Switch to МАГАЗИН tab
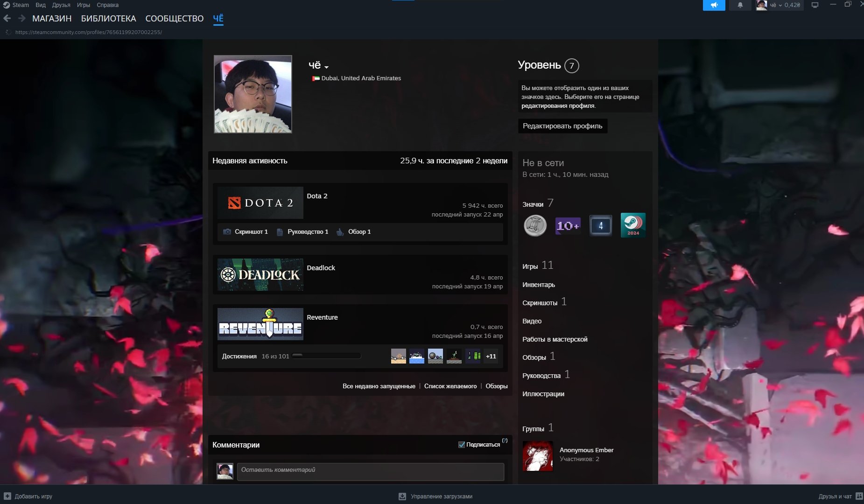The width and height of the screenshot is (864, 504). 52,18
